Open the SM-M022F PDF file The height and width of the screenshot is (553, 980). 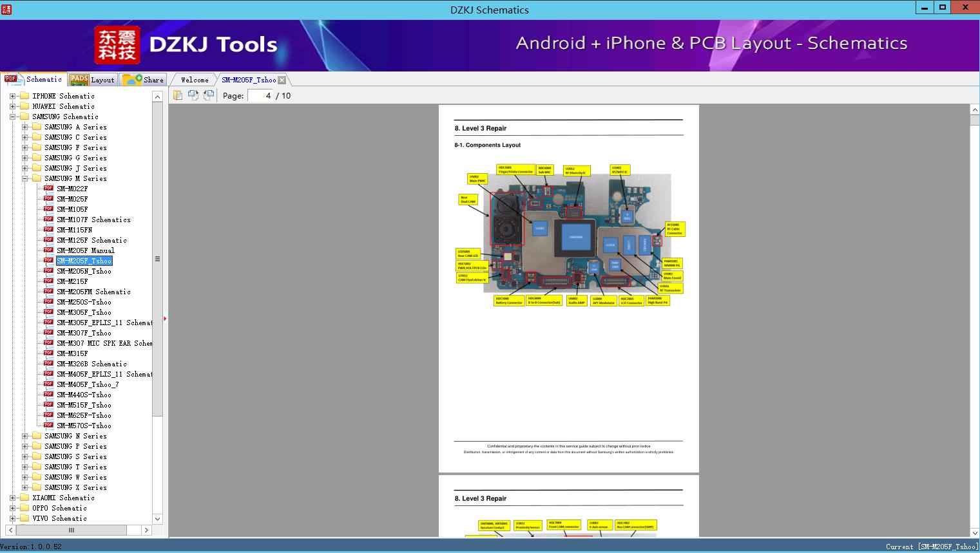point(72,189)
